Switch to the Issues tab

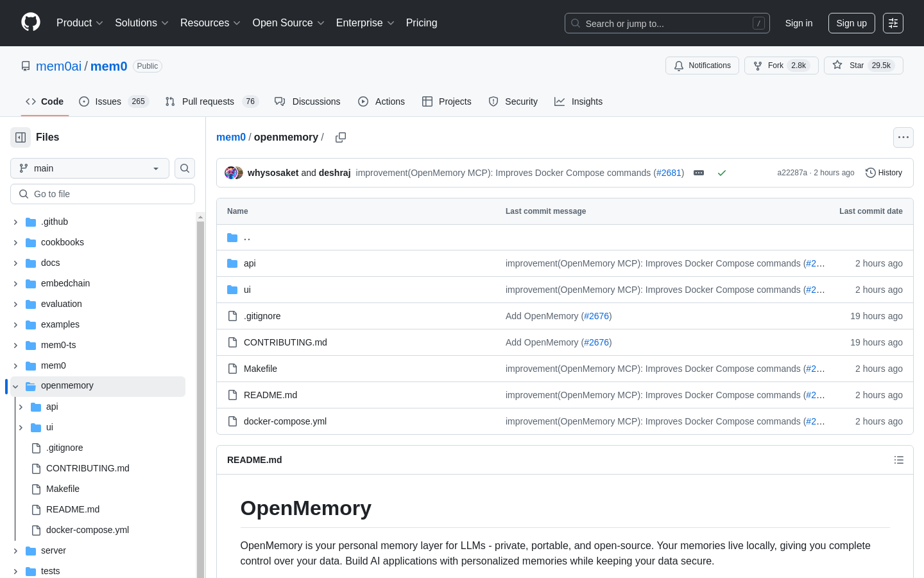point(114,101)
